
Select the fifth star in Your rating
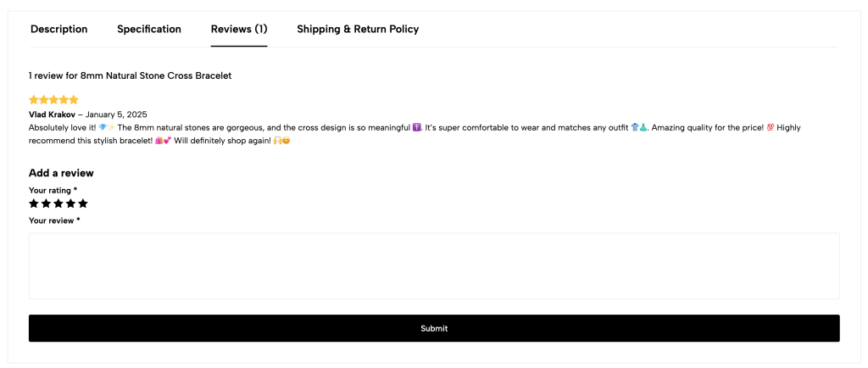point(83,204)
